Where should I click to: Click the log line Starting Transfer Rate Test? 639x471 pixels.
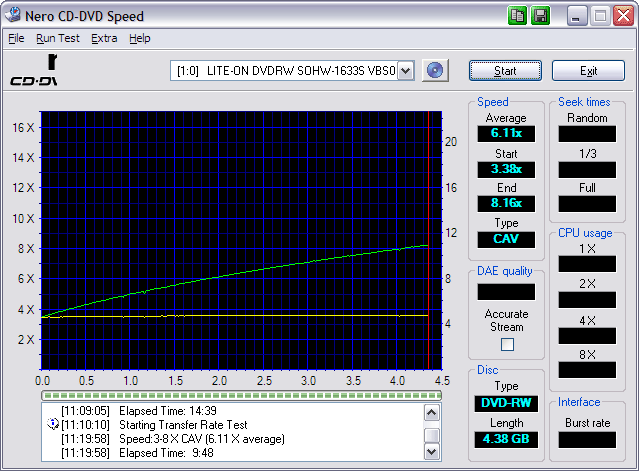tap(154, 425)
